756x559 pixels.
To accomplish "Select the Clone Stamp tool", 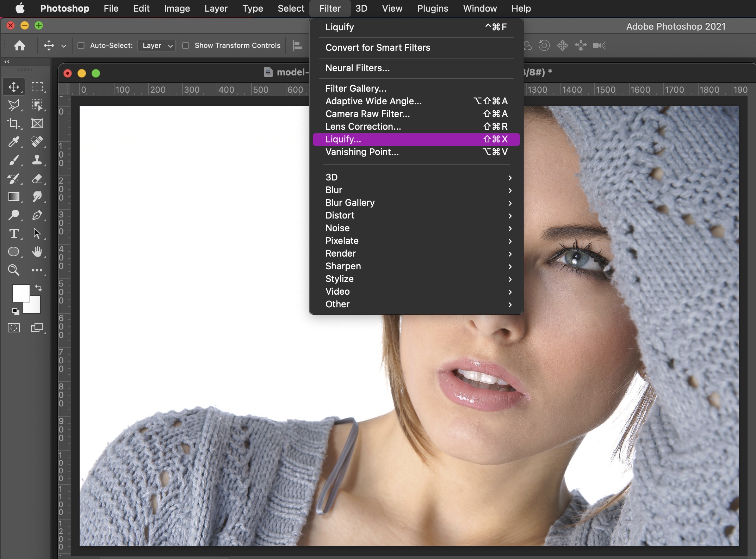I will pos(37,160).
